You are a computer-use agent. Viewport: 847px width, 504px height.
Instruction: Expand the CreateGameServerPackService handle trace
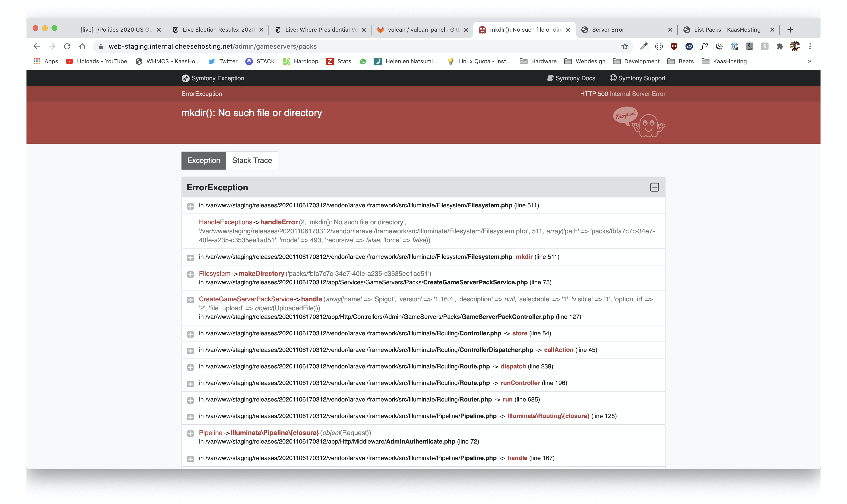click(190, 300)
